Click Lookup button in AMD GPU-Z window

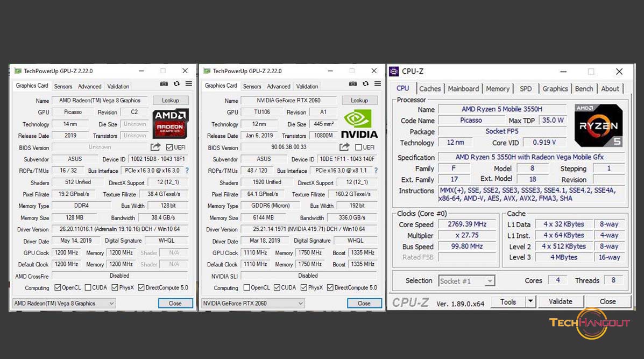point(171,100)
